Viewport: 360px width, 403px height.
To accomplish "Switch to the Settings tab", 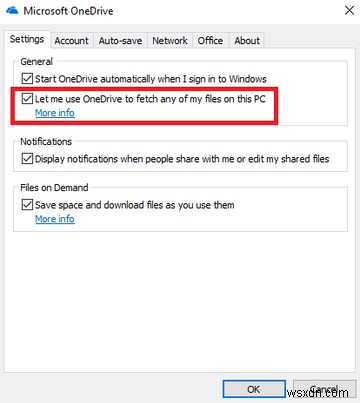I will coord(27,39).
